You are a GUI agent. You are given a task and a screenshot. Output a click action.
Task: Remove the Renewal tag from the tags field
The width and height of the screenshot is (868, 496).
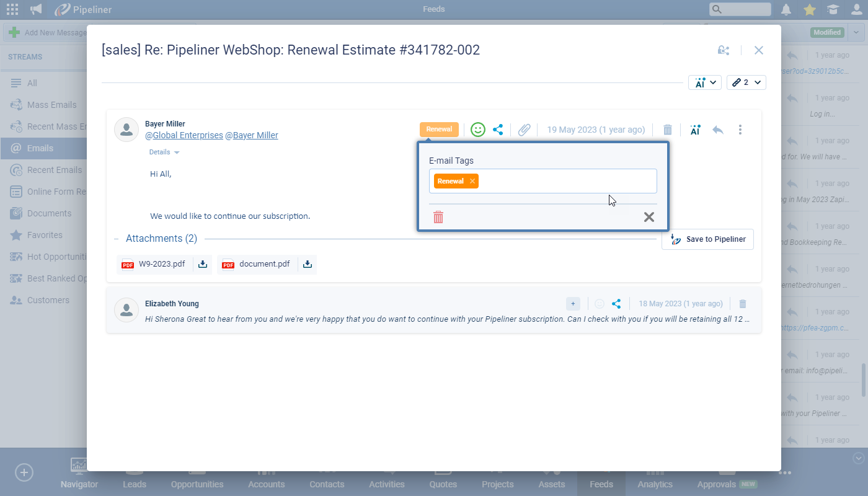coord(472,181)
